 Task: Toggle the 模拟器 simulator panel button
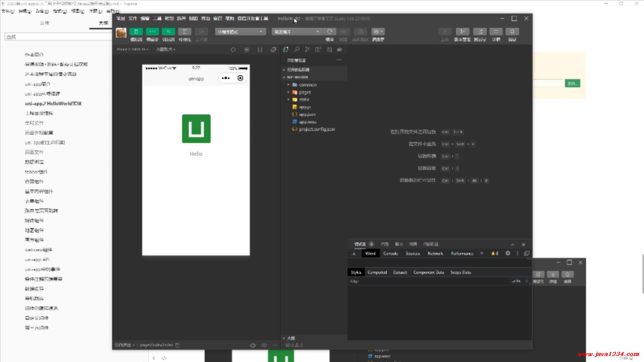(x=136, y=32)
